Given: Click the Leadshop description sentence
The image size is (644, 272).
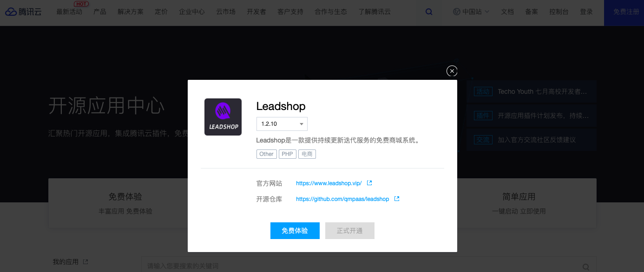Looking at the screenshot, I should pos(338,140).
